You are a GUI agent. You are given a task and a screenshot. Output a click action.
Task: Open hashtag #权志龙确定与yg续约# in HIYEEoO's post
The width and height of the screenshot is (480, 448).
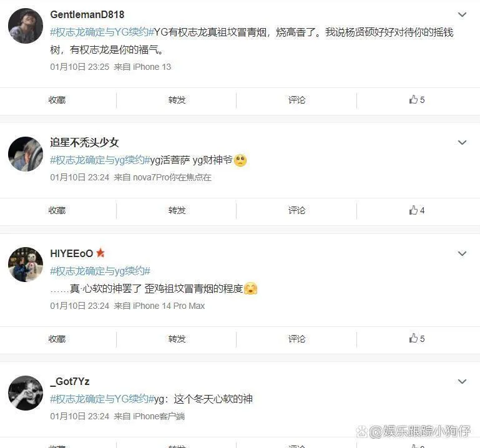(100, 271)
